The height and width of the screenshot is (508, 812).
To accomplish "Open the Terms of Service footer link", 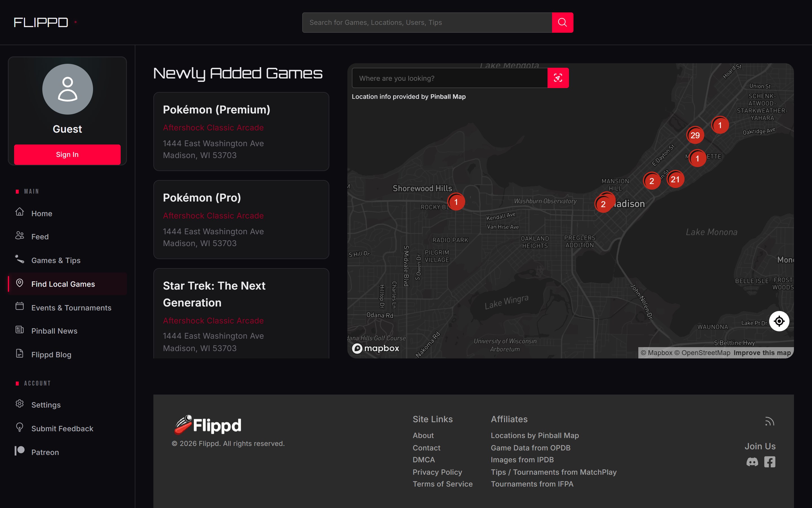I will [443, 484].
